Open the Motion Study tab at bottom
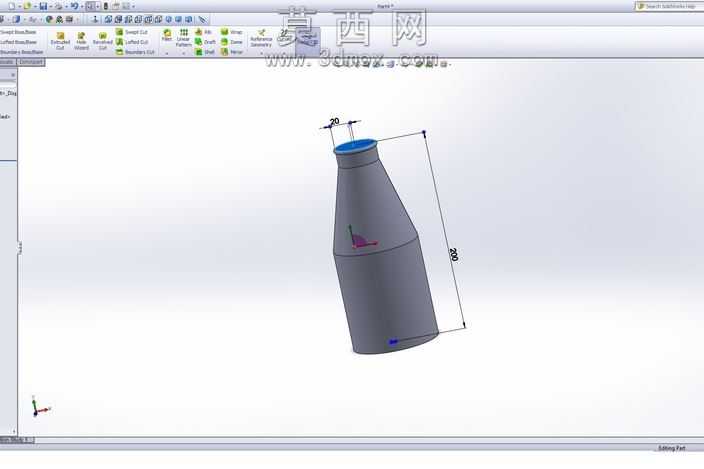Viewport: 704px width, 469px height. pyautogui.click(x=17, y=440)
